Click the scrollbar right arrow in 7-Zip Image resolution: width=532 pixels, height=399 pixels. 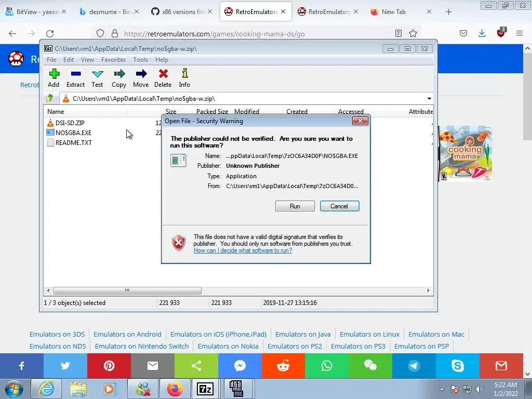[428, 291]
